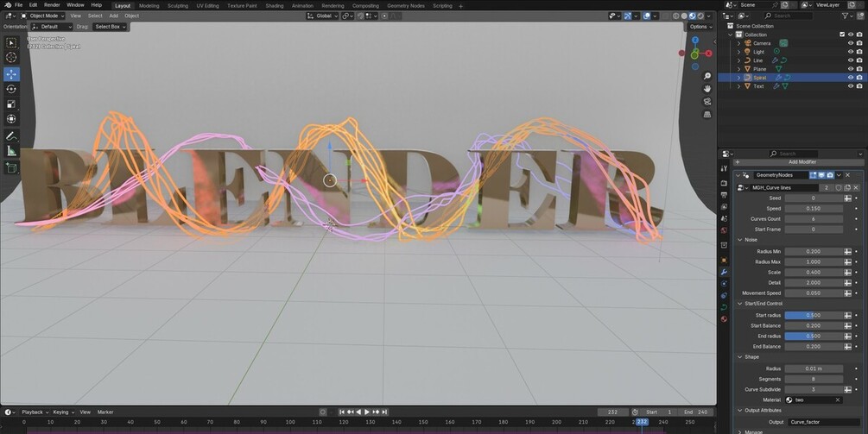This screenshot has height=434, width=868.
Task: Open the World properties tab
Action: point(724,230)
